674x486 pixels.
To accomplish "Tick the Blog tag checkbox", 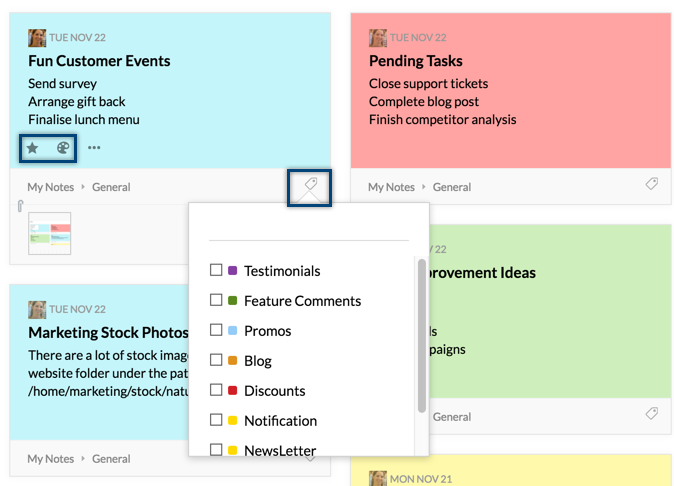I will [x=216, y=360].
